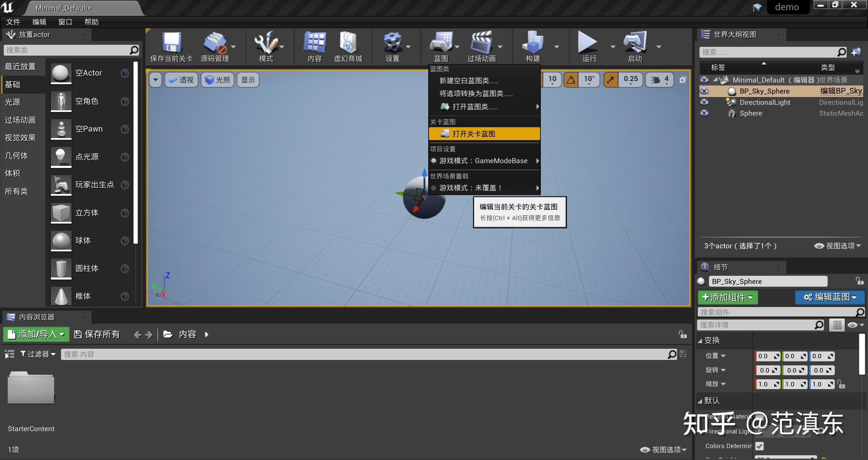This screenshot has height=460, width=868.
Task: Collapse the 变换 transform section
Action: click(x=701, y=340)
